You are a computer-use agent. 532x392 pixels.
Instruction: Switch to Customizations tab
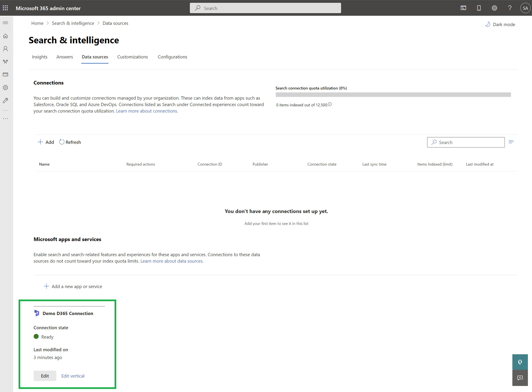click(132, 57)
